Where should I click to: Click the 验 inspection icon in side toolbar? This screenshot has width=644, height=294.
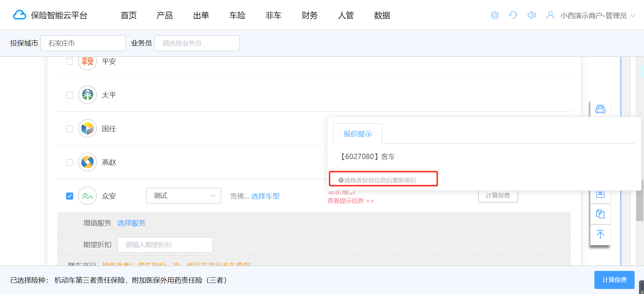pyautogui.click(x=600, y=194)
